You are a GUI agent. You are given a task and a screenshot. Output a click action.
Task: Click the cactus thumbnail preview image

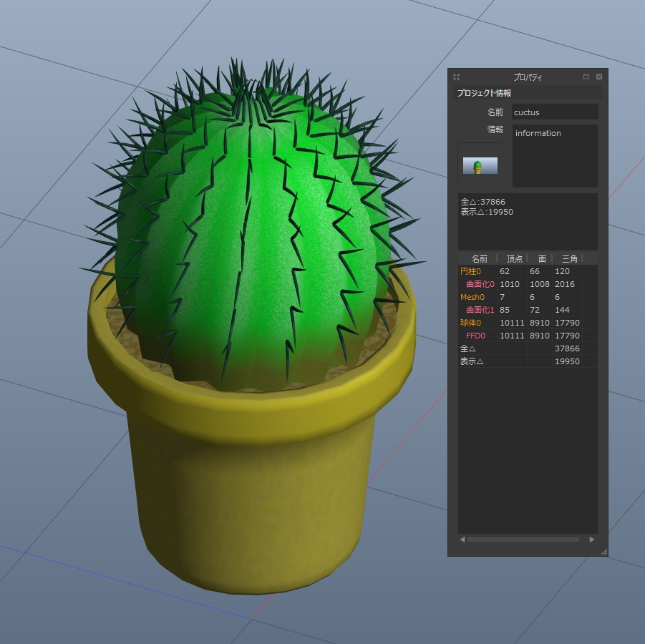coord(480,165)
